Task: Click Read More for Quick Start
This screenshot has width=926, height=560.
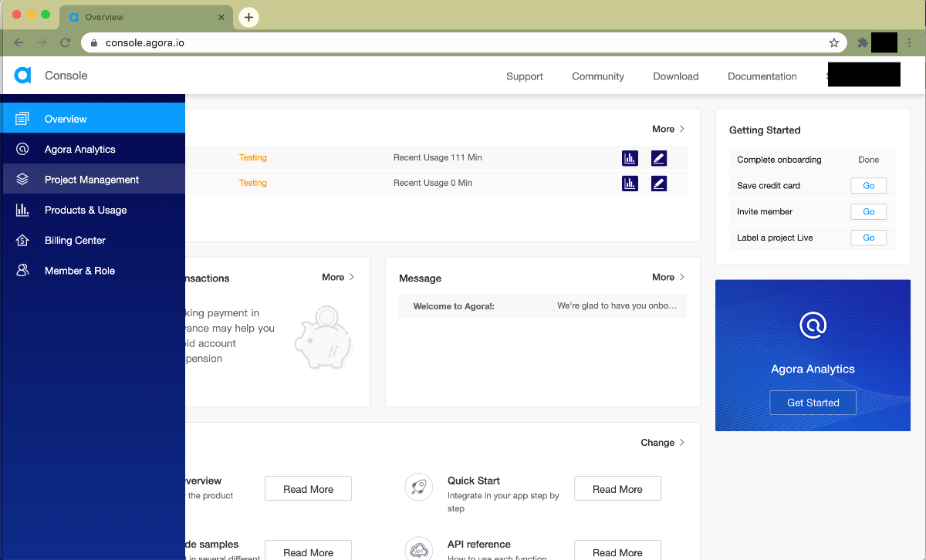Action: point(617,489)
